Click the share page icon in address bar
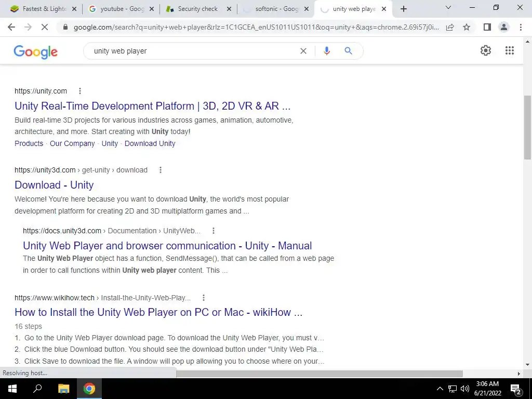 (450, 27)
